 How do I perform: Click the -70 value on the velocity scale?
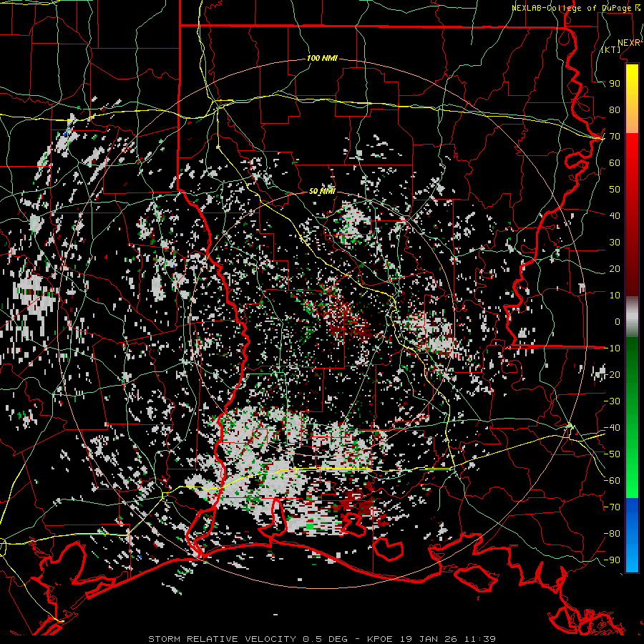tap(613, 507)
